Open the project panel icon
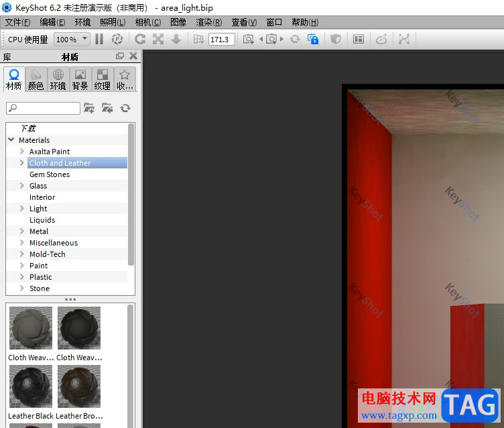The width and height of the screenshot is (504, 428). point(359,40)
